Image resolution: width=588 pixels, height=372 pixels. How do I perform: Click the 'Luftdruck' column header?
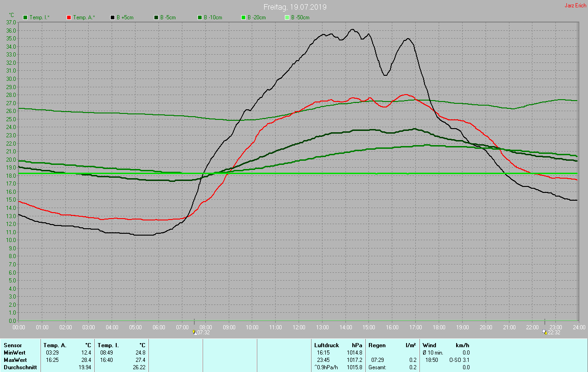pyautogui.click(x=326, y=345)
